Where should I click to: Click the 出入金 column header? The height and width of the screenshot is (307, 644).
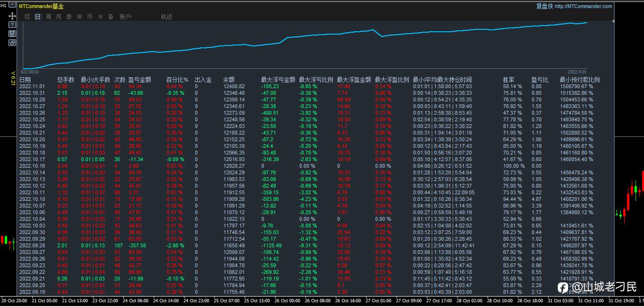pyautogui.click(x=203, y=80)
